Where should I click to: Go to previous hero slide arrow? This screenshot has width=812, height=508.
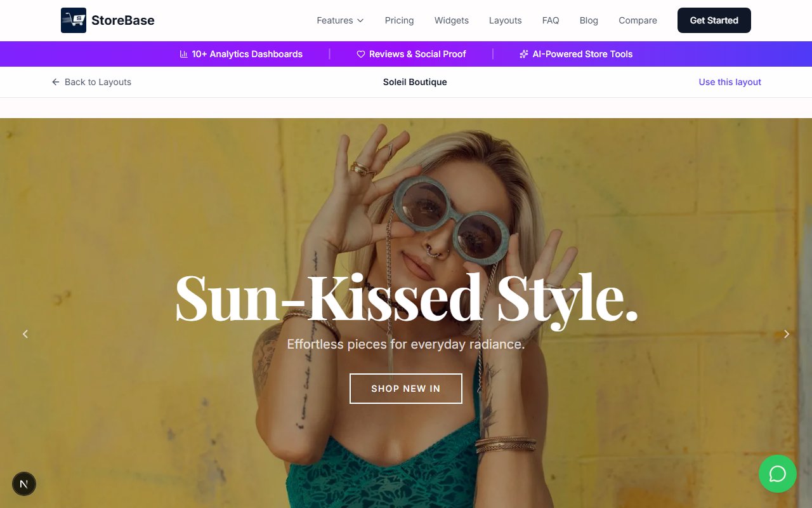click(25, 334)
